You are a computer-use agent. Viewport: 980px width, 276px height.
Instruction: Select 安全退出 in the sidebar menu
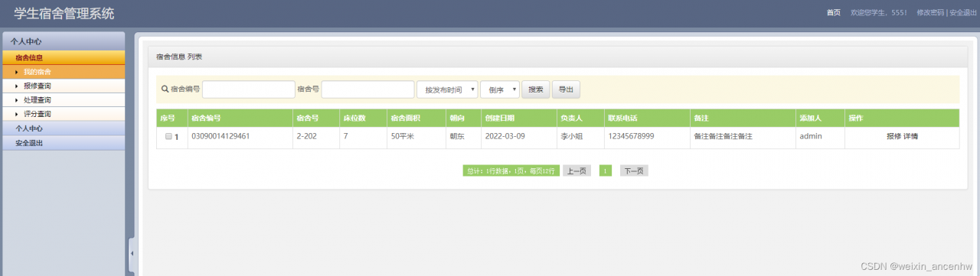click(64, 142)
